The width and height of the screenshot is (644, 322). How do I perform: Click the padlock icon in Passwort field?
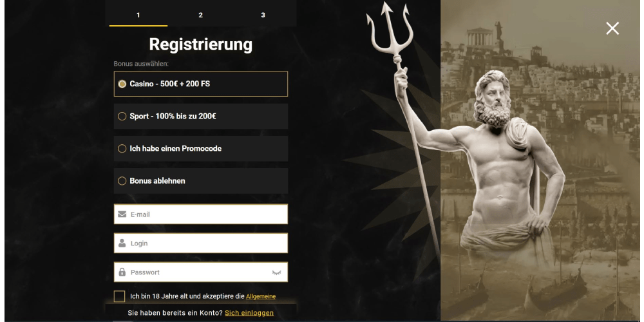[122, 272]
